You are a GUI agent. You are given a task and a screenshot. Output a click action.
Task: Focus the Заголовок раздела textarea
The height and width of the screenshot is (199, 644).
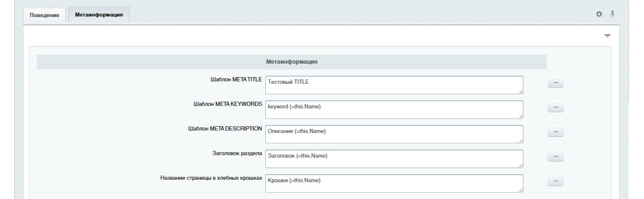[394, 159]
